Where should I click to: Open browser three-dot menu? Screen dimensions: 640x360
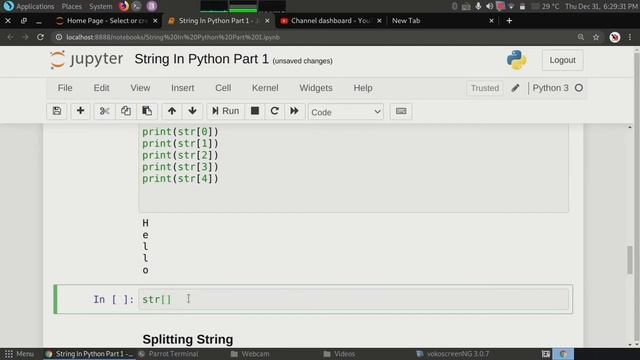tap(630, 37)
